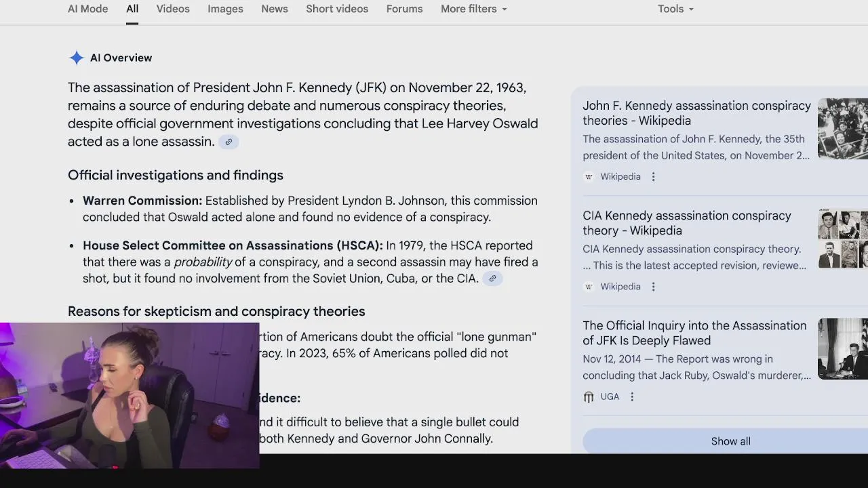Screen dimensions: 868x488
Task: Open the AI Mode tab
Action: (x=87, y=9)
